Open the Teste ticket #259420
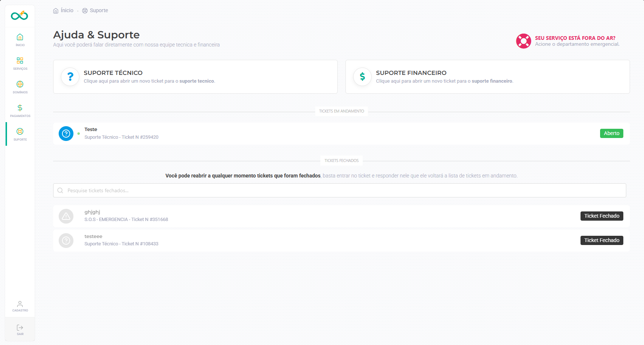The width and height of the screenshot is (644, 345). [x=121, y=133]
